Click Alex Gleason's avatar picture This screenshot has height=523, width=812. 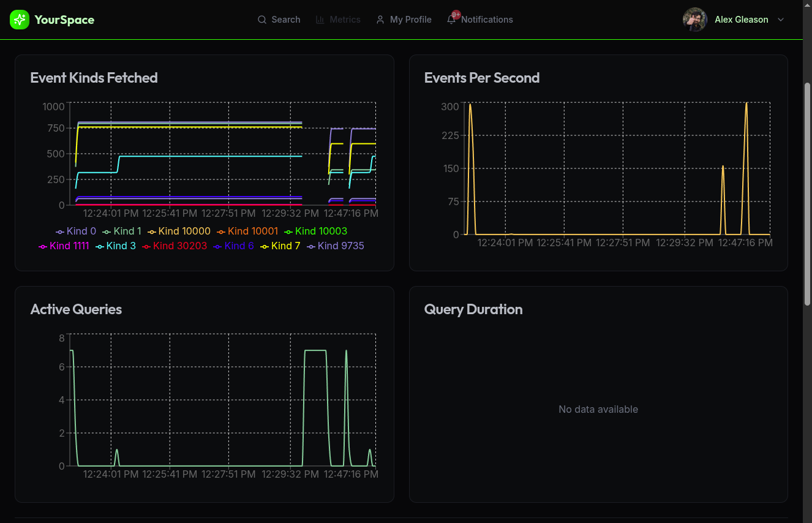pyautogui.click(x=694, y=20)
